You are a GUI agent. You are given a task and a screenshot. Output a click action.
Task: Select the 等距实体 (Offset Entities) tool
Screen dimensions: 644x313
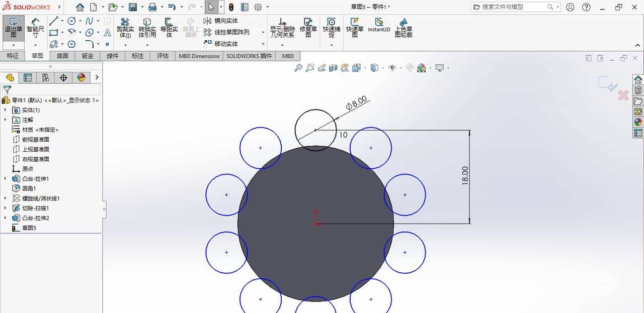tap(168, 28)
